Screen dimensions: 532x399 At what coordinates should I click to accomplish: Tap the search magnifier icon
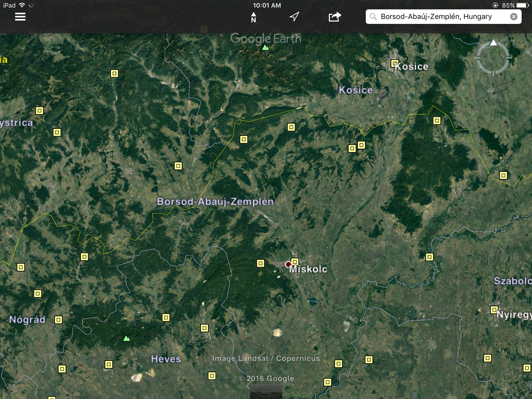coord(373,17)
